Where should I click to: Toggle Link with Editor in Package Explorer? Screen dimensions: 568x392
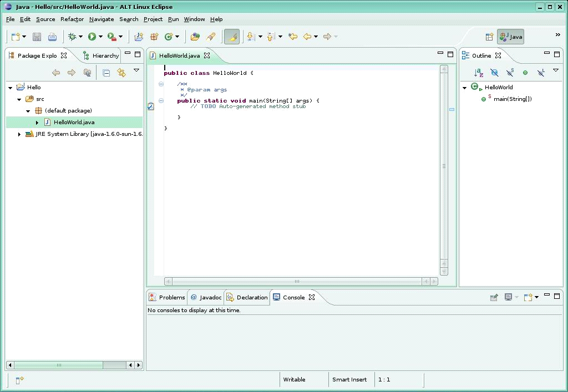point(121,73)
